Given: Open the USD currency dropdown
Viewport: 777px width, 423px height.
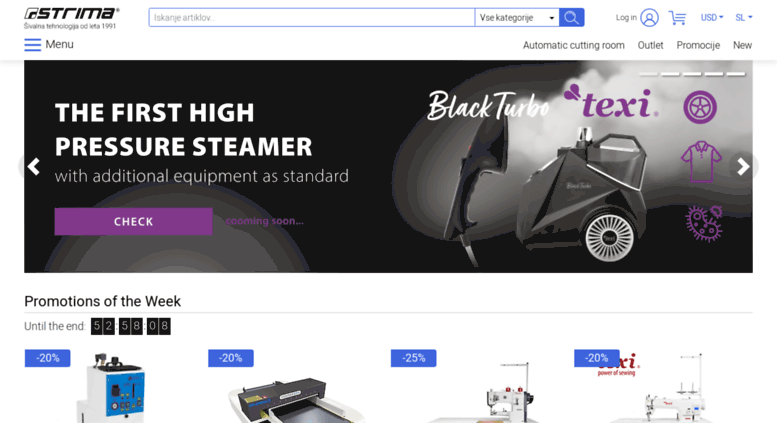Looking at the screenshot, I should (712, 17).
